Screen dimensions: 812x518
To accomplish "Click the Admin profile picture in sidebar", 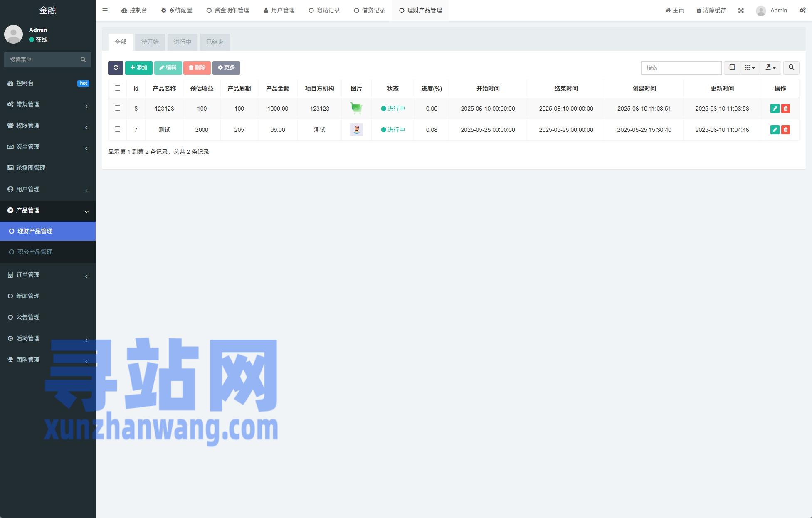I will [x=13, y=34].
